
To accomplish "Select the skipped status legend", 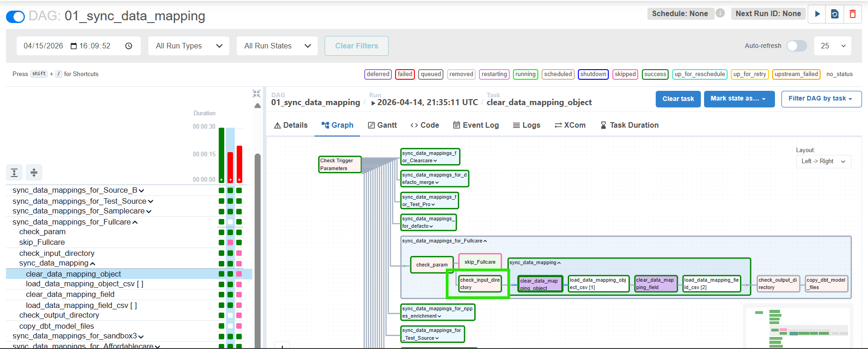I will tap(625, 74).
